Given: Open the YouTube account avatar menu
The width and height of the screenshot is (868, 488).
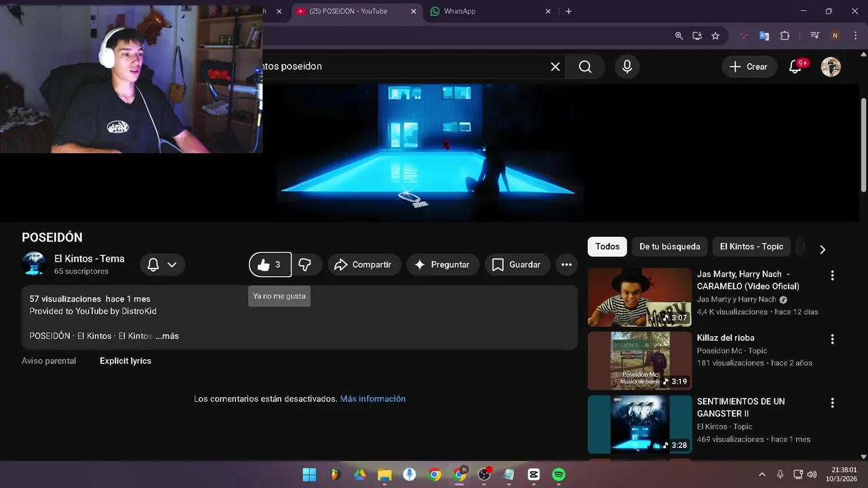Looking at the screenshot, I should [x=831, y=66].
